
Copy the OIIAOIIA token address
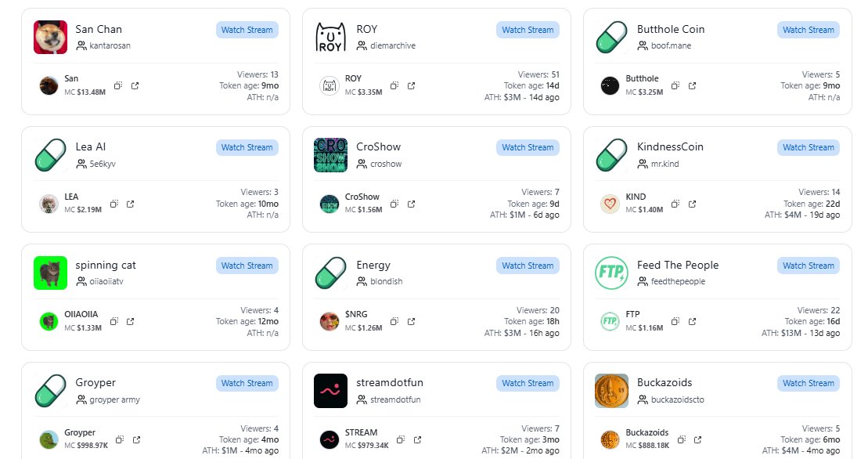[x=113, y=321]
